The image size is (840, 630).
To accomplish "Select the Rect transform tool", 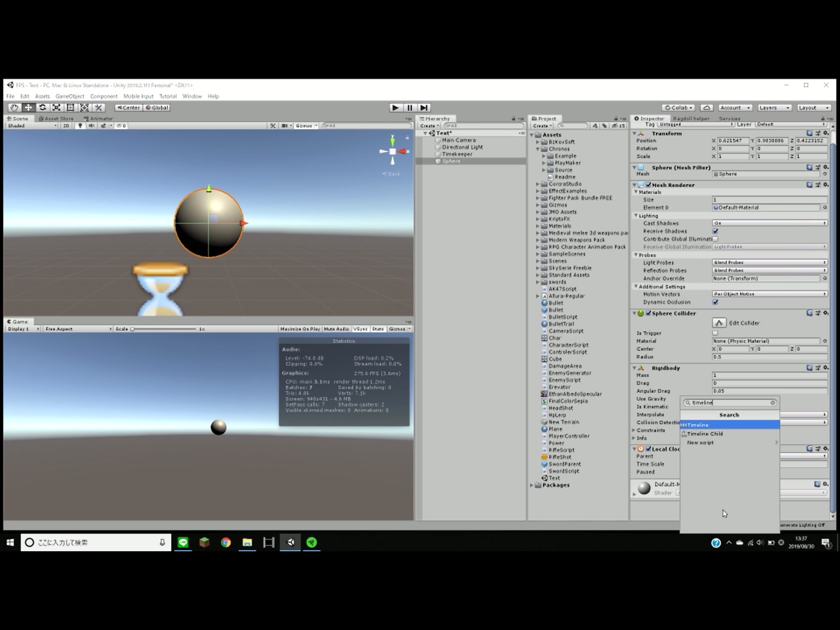I will tap(70, 108).
